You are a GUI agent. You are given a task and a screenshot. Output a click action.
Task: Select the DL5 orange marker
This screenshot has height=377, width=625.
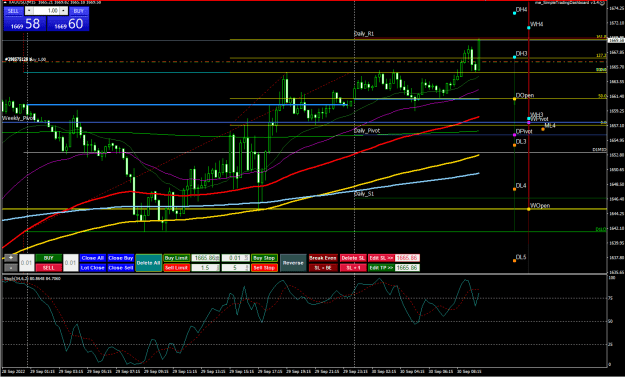pyautogui.click(x=515, y=261)
